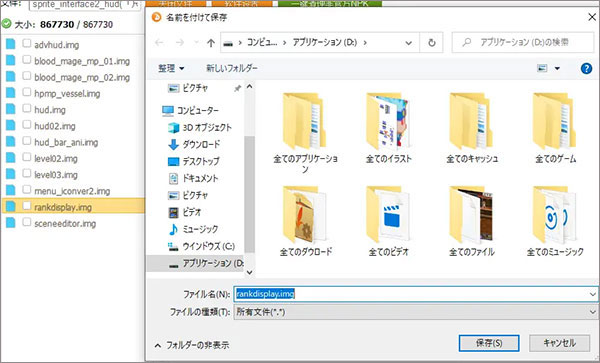Click the Back arrow in save dialog
This screenshot has height=363, width=600.
(159, 42)
